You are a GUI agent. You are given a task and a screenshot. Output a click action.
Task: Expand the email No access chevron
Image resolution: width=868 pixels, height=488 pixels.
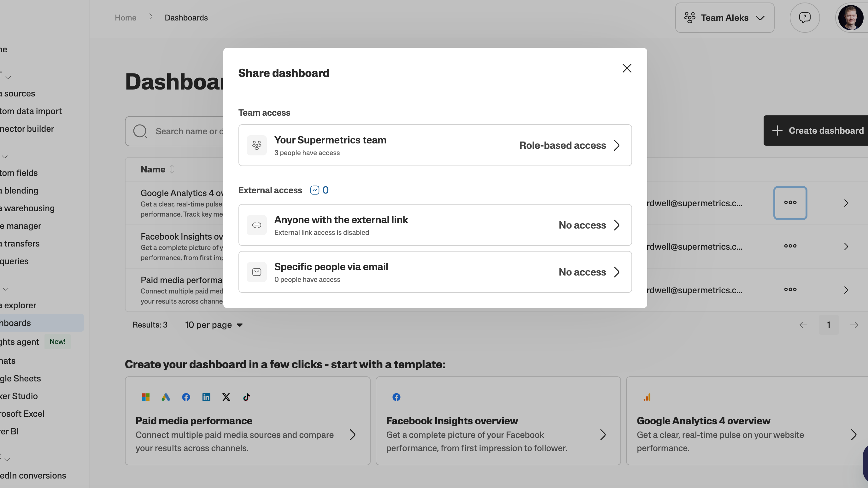point(617,272)
